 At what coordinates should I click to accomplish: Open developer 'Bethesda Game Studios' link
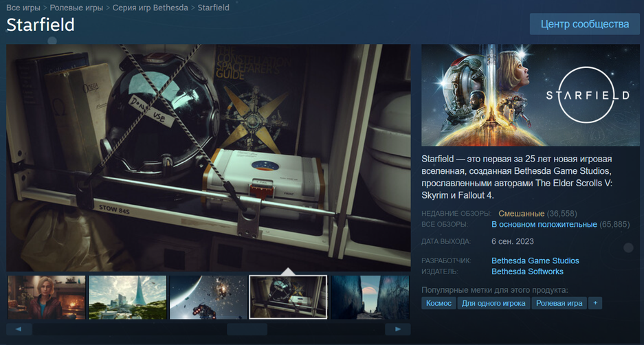tap(535, 260)
